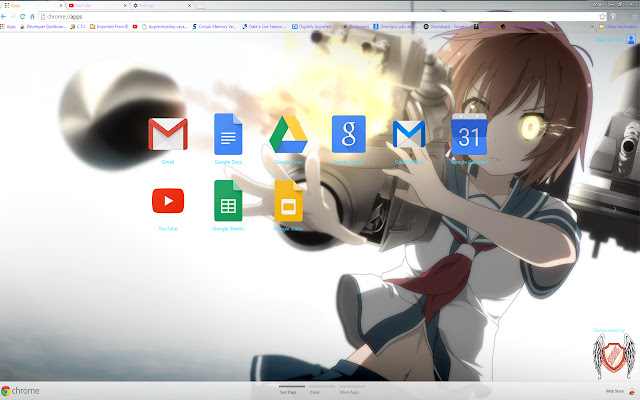The width and height of the screenshot is (640, 400).
Task: Open the Web Store link
Action: click(620, 391)
